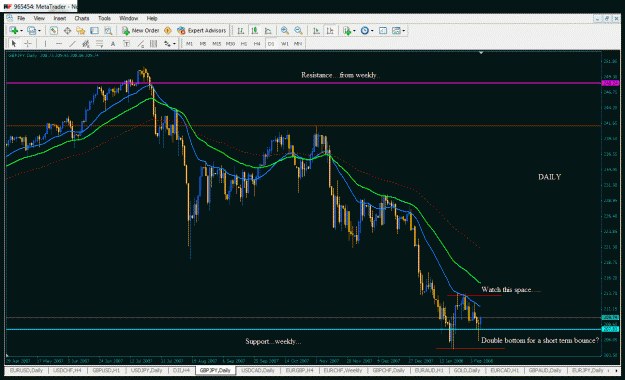The height and width of the screenshot is (380, 625).
Task: Open the Data Window crosshair icon
Action: pyautogui.click(x=67, y=31)
